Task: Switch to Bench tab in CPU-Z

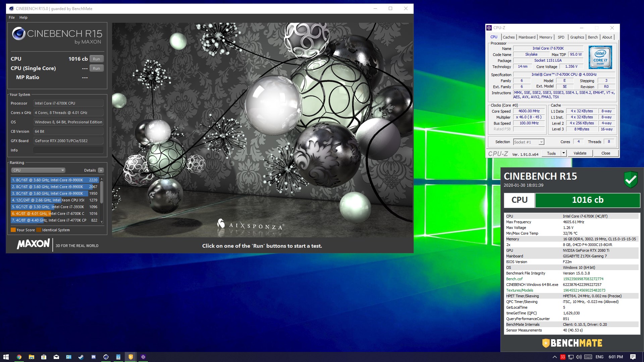Action: coord(593,37)
